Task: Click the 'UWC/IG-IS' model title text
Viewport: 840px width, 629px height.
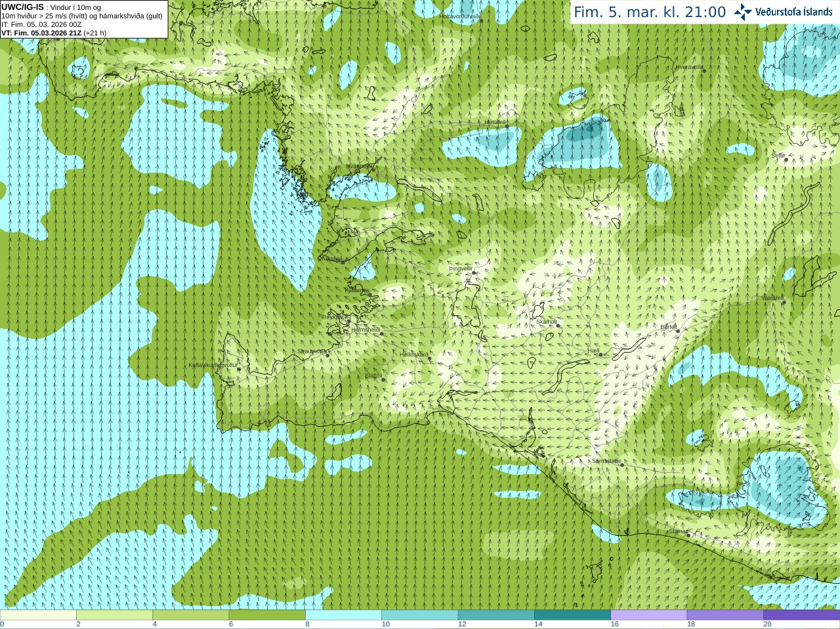Action: [x=22, y=7]
